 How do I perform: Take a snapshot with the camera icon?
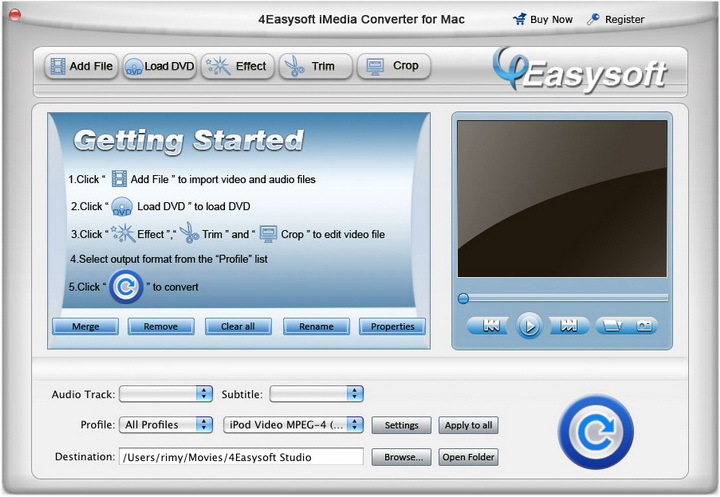pos(643,326)
